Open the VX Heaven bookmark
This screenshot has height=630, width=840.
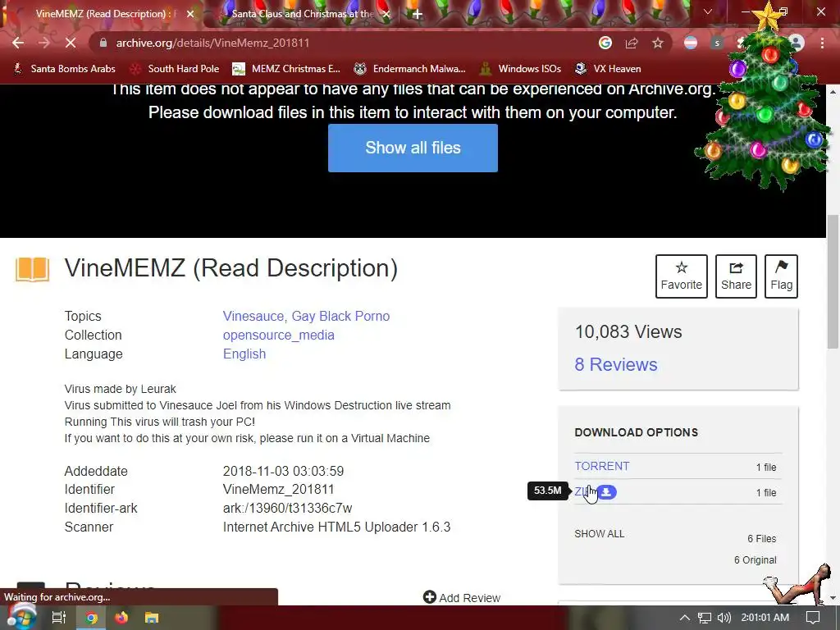coord(608,69)
